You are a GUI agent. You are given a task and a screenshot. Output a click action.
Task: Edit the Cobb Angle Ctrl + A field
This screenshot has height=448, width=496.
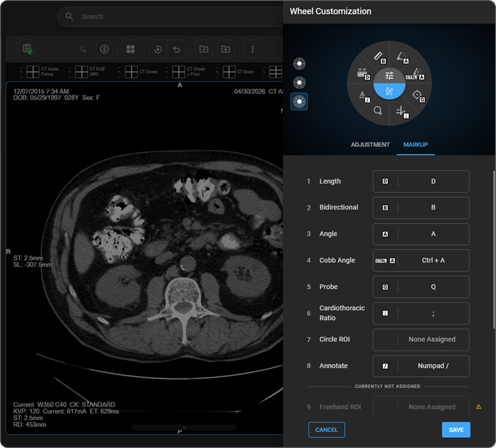421,260
